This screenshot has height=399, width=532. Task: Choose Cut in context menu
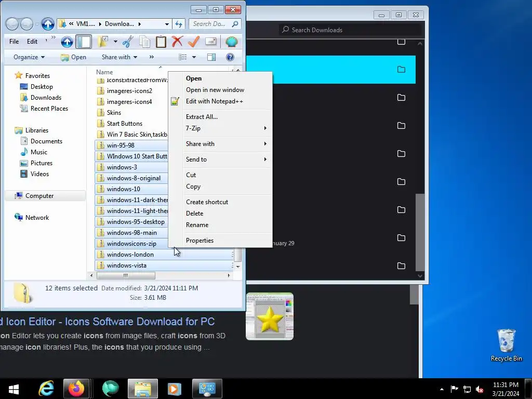click(220, 175)
